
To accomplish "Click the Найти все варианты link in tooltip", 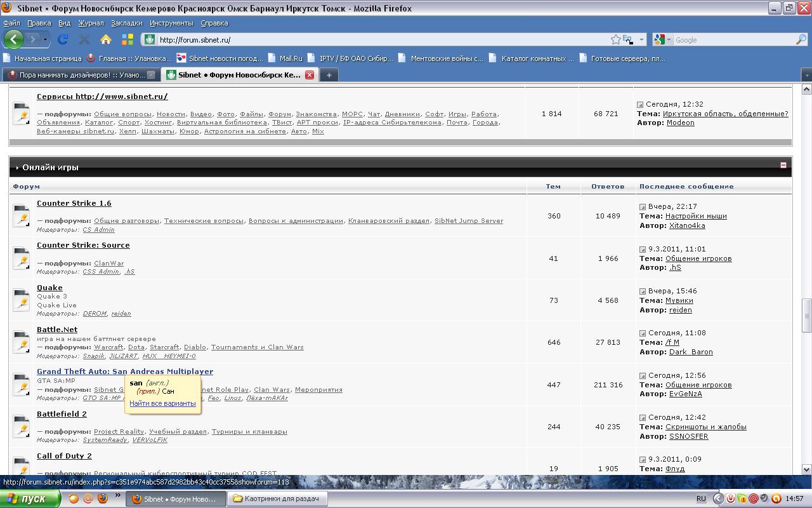I will point(162,403).
